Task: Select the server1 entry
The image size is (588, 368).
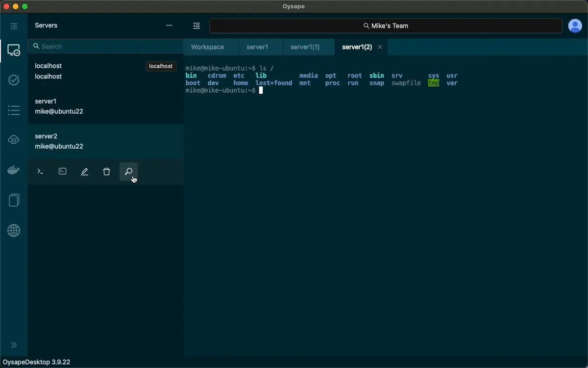Action: [106, 106]
